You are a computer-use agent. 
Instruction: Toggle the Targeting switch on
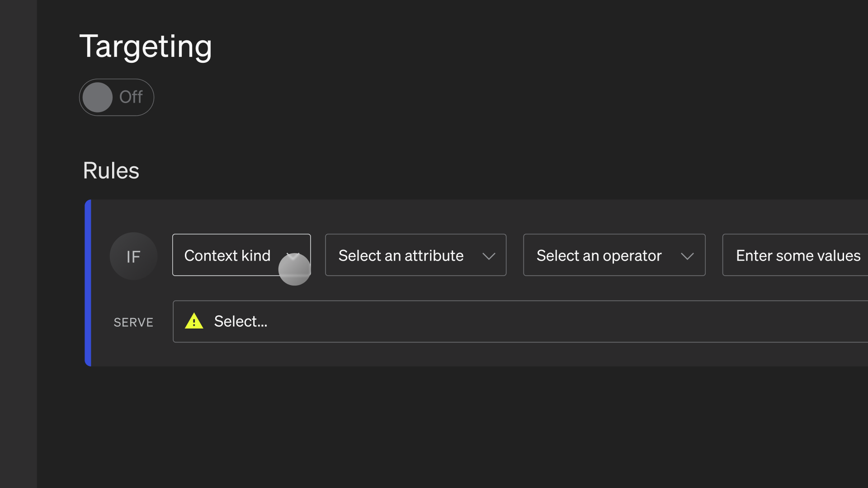coord(117,97)
